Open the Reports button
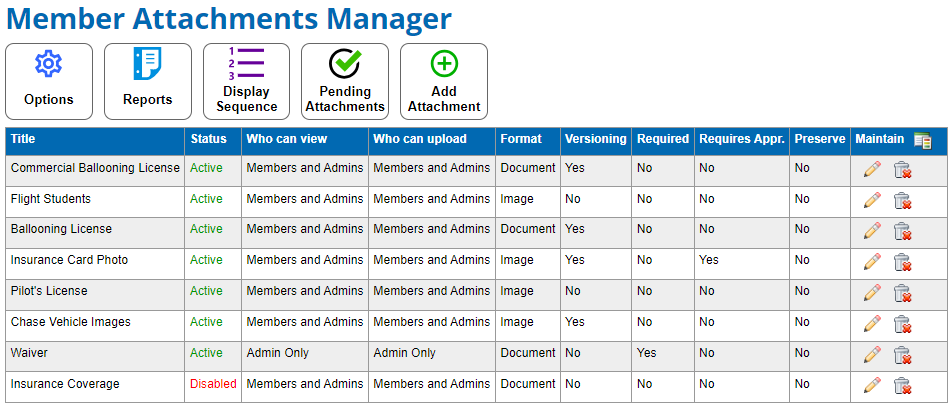Viewport: 949px width, 410px height. (x=147, y=81)
